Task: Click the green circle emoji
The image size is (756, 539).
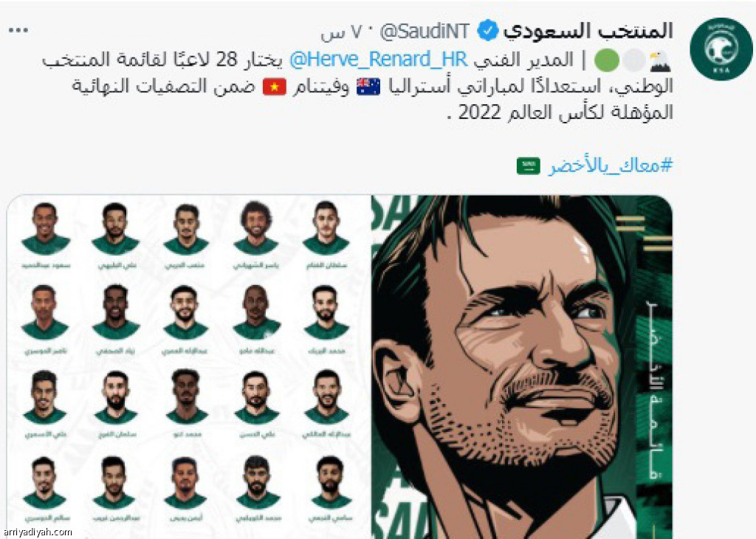Action: click(607, 61)
